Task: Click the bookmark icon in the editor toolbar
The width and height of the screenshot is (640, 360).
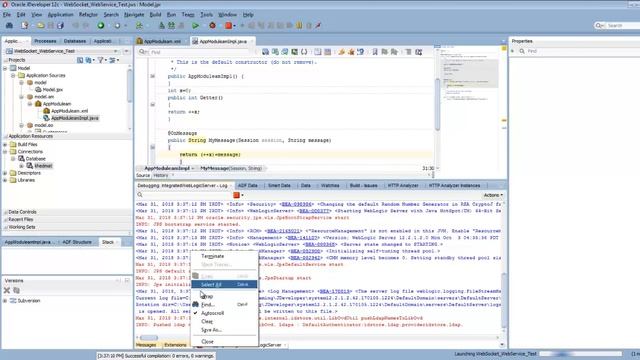Action: 375,52
